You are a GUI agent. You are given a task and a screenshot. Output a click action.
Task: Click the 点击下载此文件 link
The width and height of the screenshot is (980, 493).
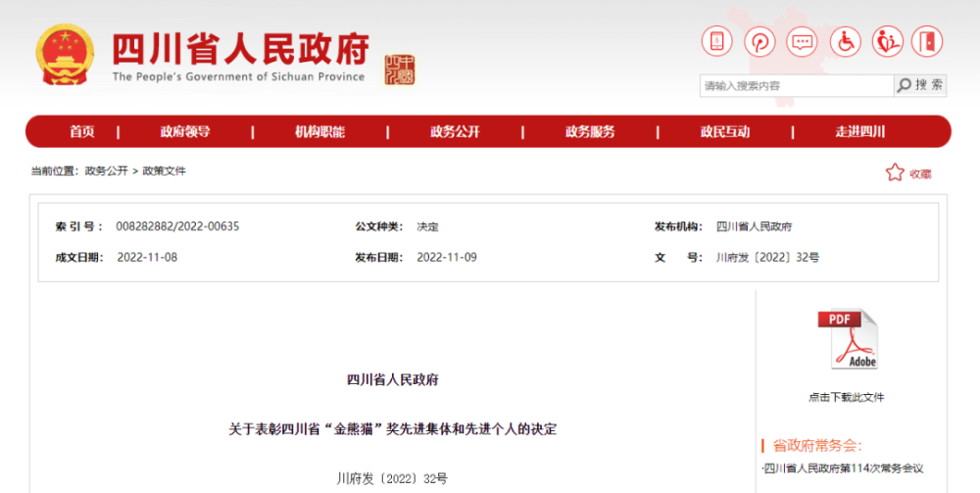point(847,397)
